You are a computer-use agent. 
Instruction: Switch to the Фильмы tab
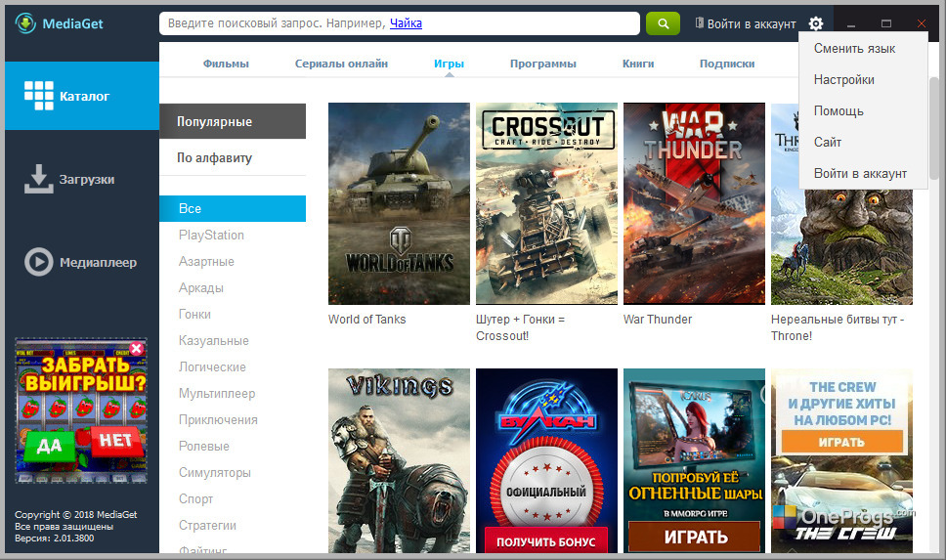[x=226, y=64]
